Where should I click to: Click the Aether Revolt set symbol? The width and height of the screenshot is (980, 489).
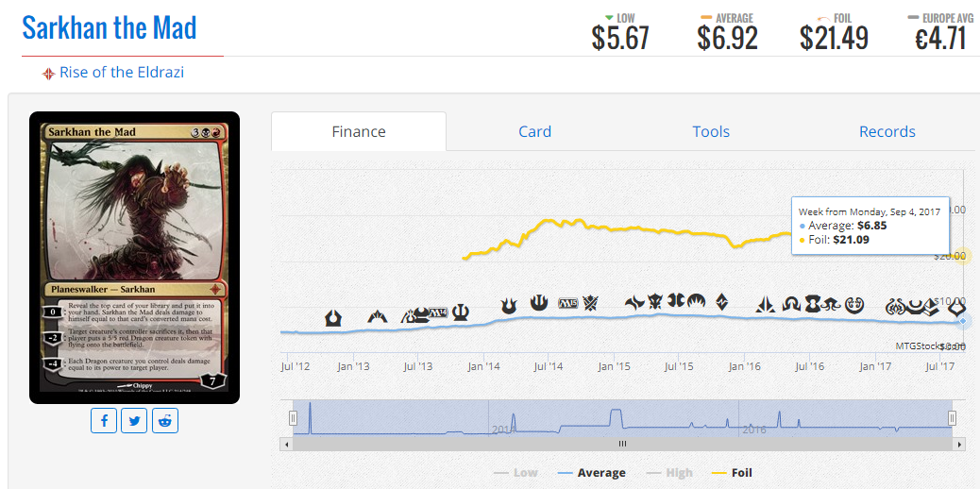click(895, 307)
